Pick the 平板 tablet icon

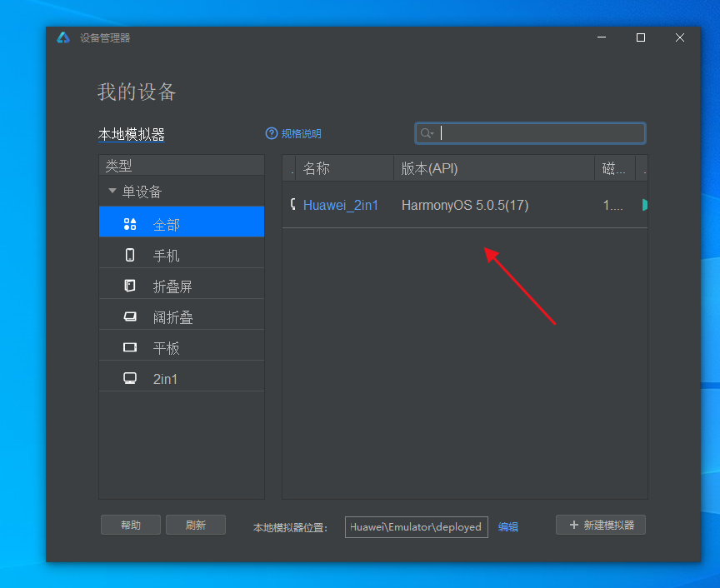click(x=130, y=347)
